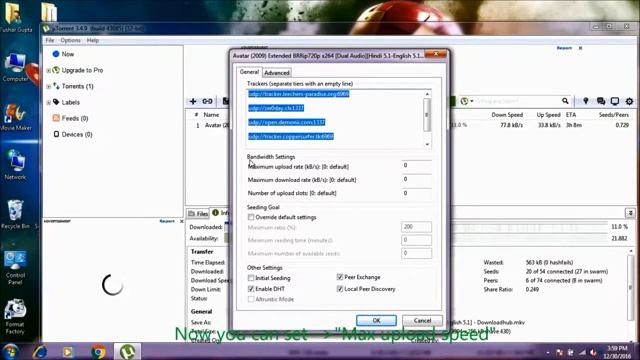Image resolution: width=640 pixels, height=360 pixels.
Task: Open Control Panel desktop icon
Action: pyautogui.click(x=16, y=267)
